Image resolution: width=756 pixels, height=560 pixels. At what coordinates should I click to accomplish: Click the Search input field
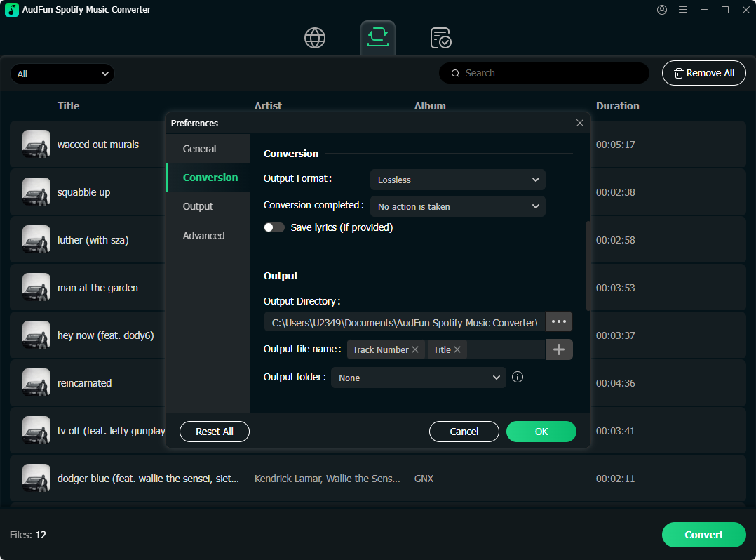tap(551, 73)
